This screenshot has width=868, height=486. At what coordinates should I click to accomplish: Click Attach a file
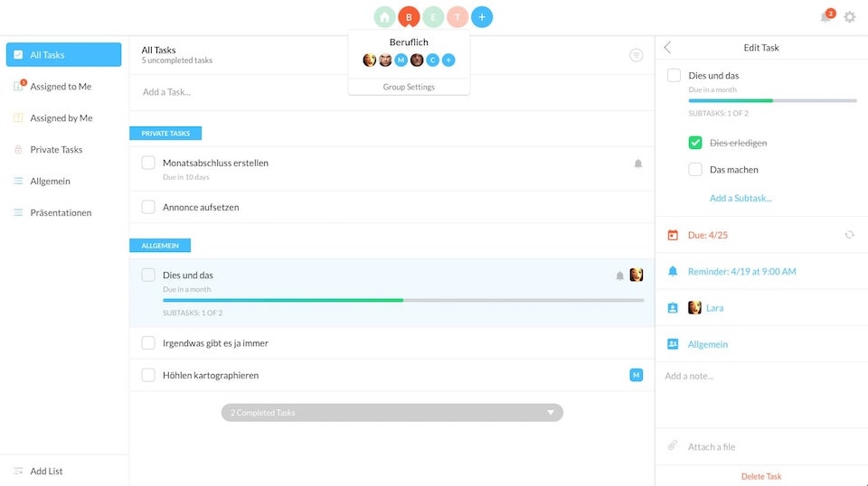click(x=712, y=447)
